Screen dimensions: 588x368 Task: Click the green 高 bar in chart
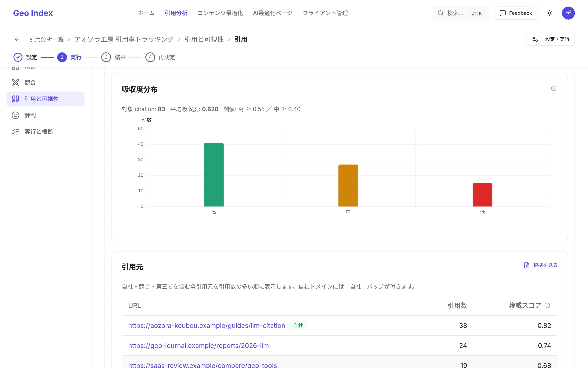214,175
